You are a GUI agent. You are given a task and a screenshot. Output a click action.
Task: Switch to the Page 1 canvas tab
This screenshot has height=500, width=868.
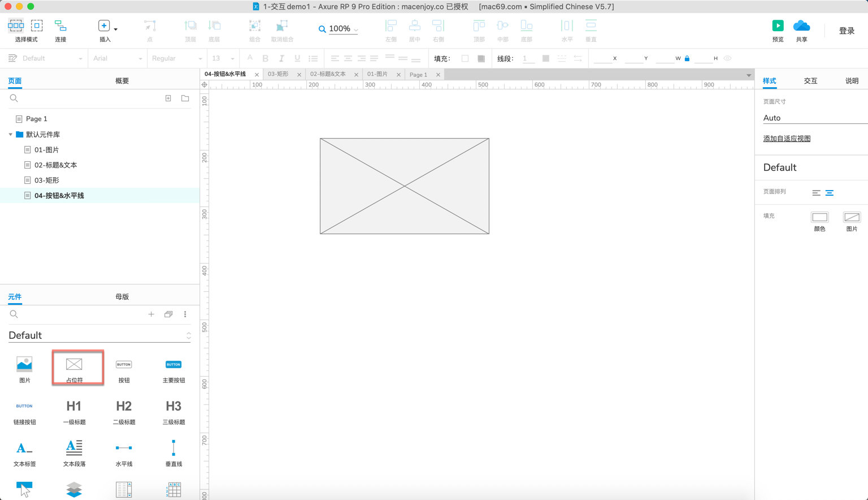(x=418, y=75)
